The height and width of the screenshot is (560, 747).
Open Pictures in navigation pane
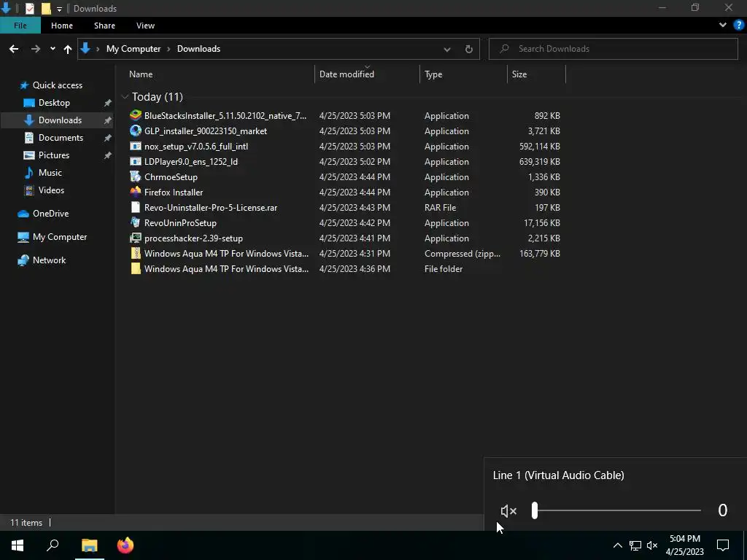tap(53, 155)
